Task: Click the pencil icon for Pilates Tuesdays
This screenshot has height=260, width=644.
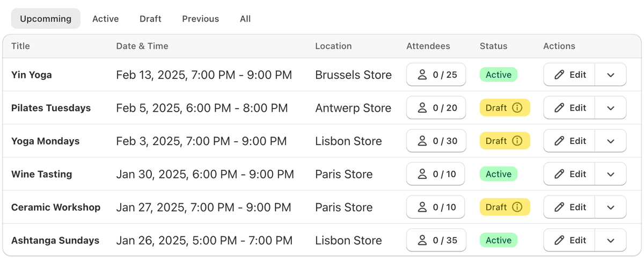Action: 559,108
